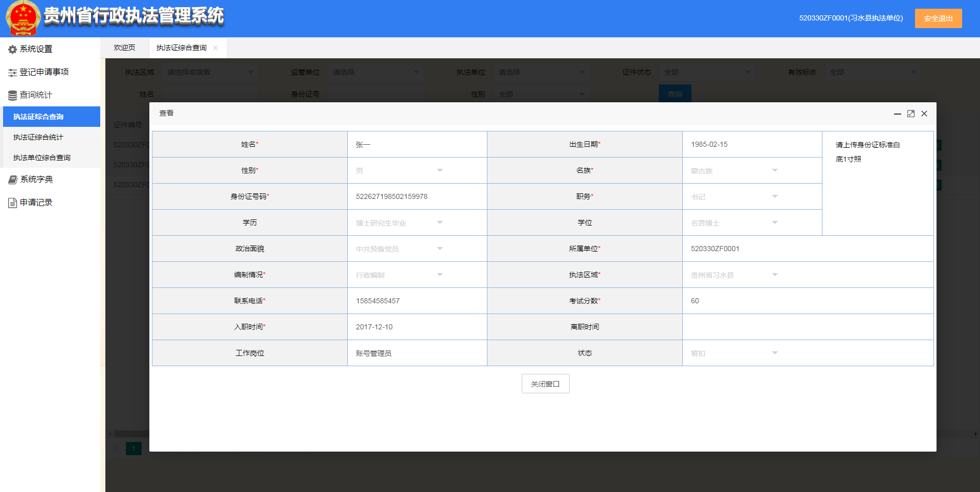
Task: Click the 登记申请事项 sliders icon
Action: click(x=13, y=73)
